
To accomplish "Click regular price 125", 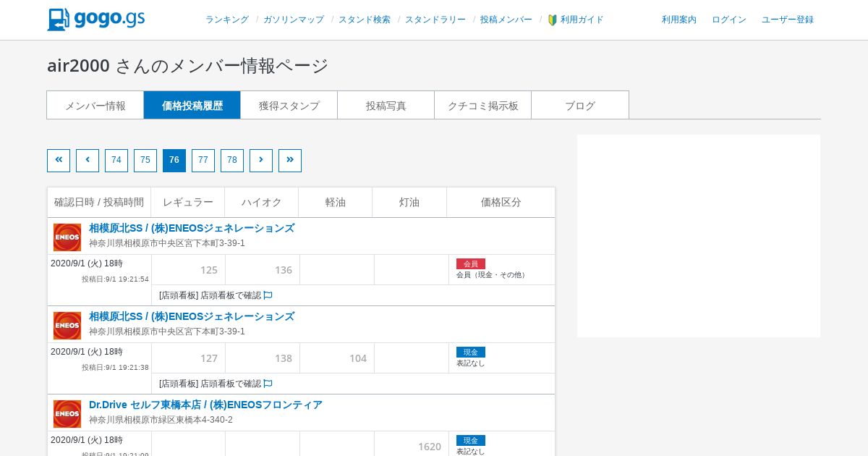I will tap(209, 270).
